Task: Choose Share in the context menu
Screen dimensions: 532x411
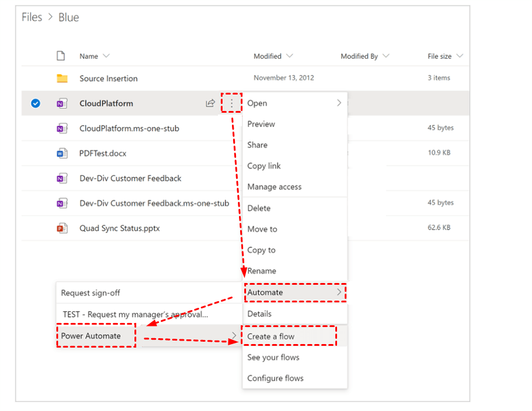Action: pyautogui.click(x=295, y=145)
